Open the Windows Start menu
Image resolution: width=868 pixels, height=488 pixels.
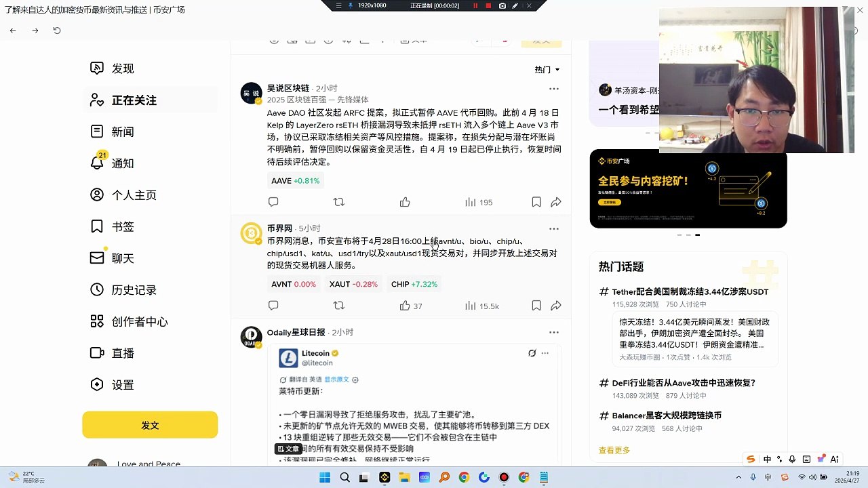[x=325, y=477]
